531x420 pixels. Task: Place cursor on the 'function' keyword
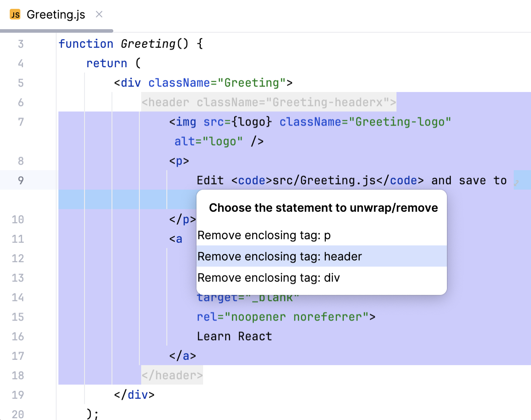(86, 44)
